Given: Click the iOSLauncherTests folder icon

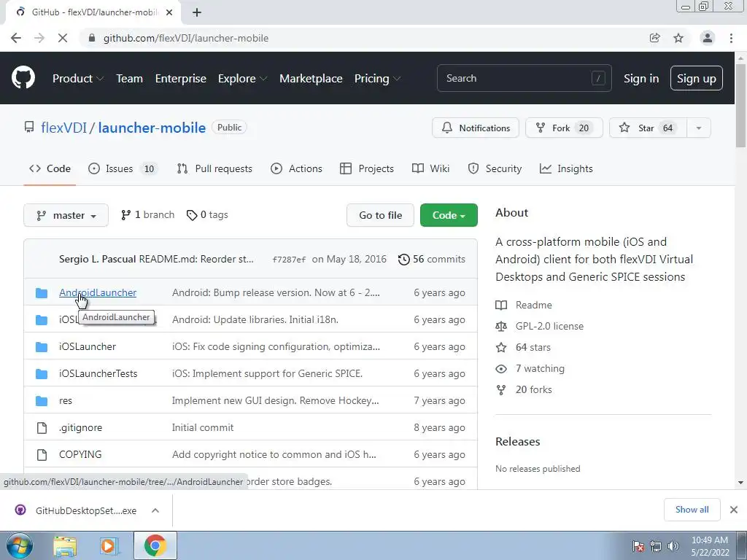Looking at the screenshot, I should [42, 374].
